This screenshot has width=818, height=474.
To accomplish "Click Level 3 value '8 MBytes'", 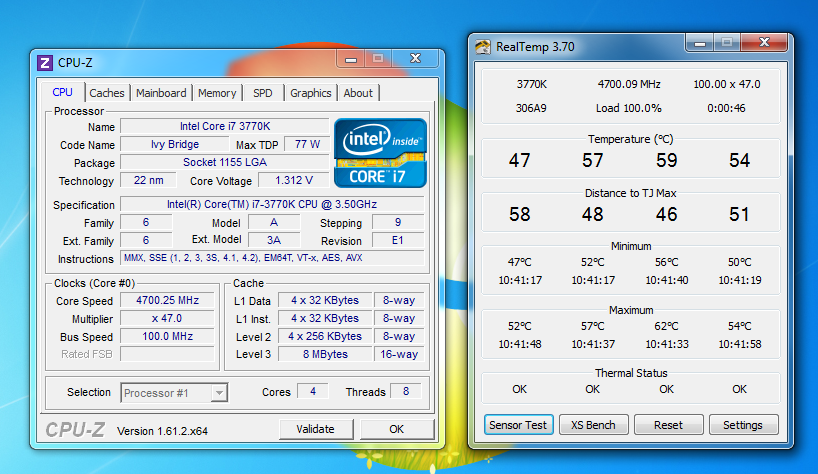I will coord(325,354).
